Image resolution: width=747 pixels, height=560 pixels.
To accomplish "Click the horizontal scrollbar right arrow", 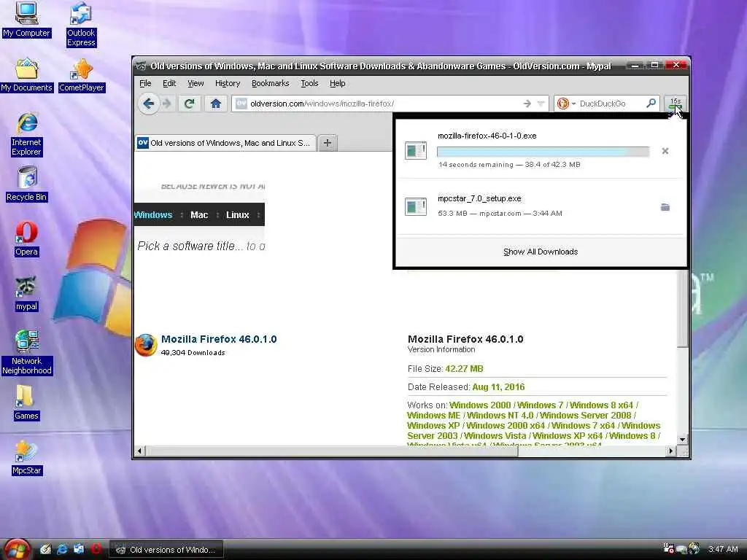I will [x=671, y=451].
